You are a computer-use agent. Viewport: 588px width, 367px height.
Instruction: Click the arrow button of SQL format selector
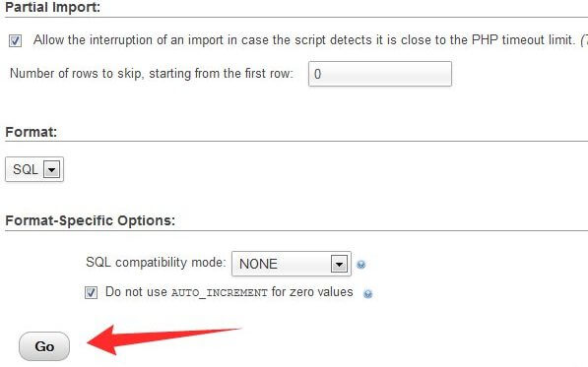pyautogui.click(x=51, y=169)
